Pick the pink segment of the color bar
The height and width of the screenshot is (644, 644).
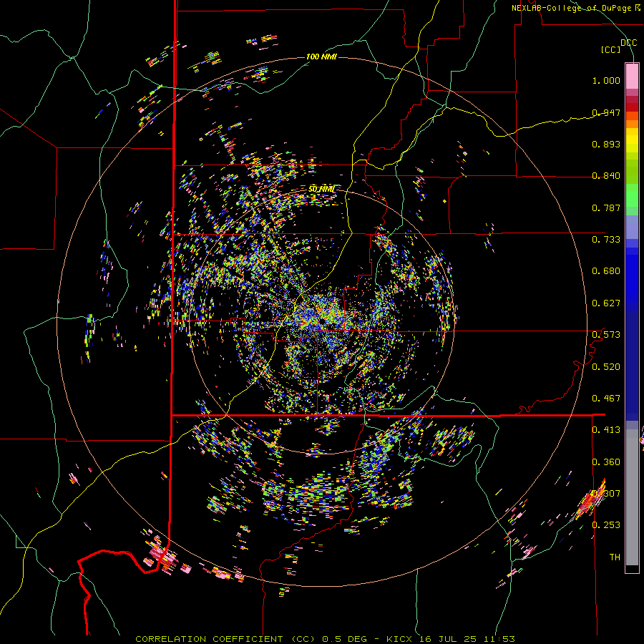(632, 77)
